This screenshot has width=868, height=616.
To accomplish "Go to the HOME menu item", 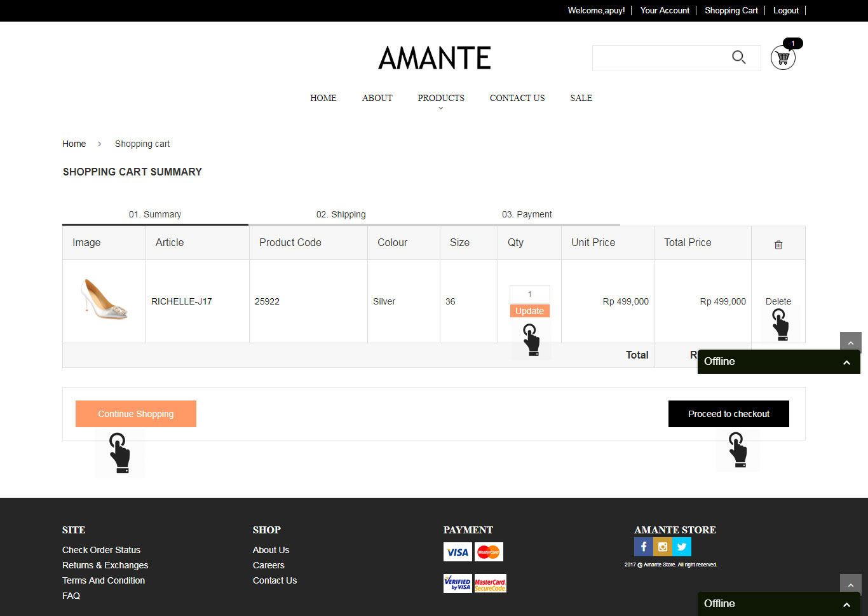I will (323, 98).
